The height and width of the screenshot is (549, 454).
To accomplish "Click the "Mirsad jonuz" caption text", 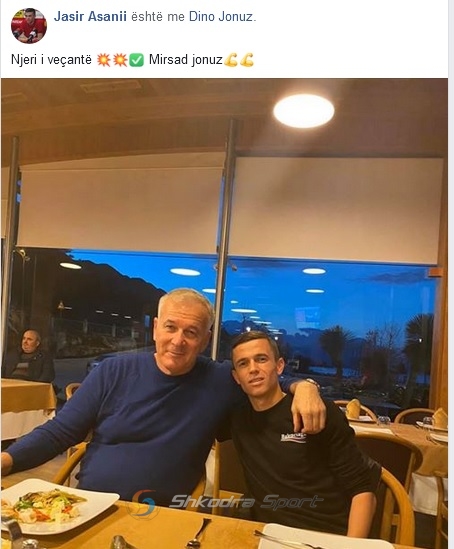I will click(186, 60).
